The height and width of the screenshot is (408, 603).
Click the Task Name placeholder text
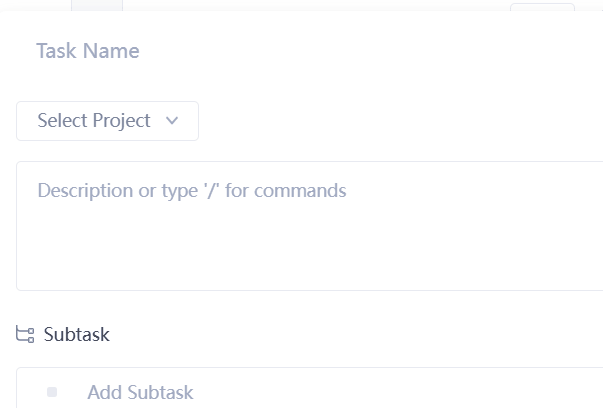[88, 51]
